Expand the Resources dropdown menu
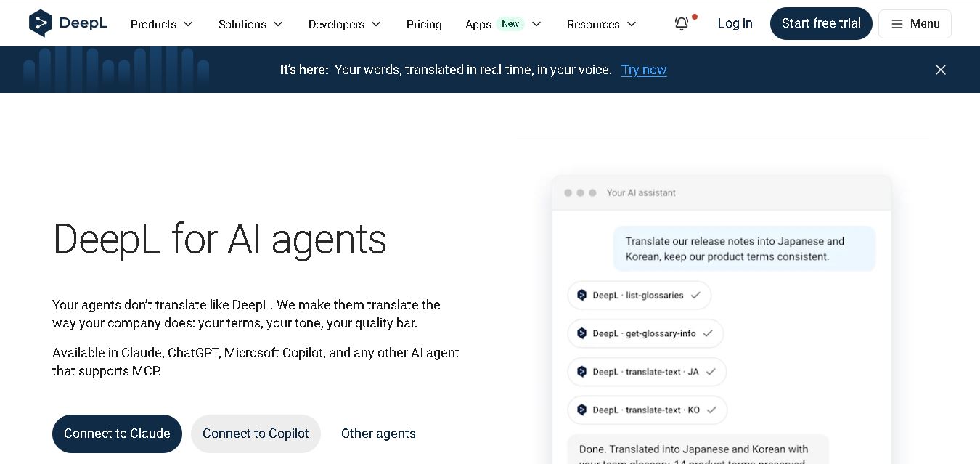 click(x=601, y=24)
